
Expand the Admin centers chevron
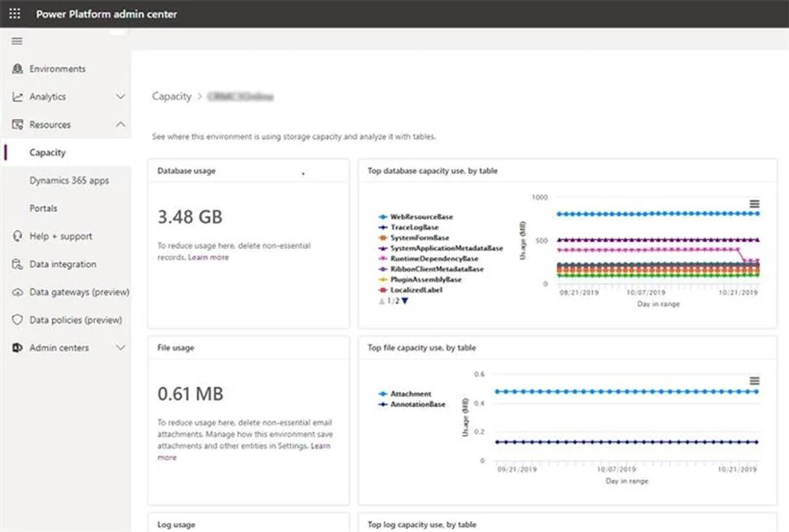coord(121,348)
